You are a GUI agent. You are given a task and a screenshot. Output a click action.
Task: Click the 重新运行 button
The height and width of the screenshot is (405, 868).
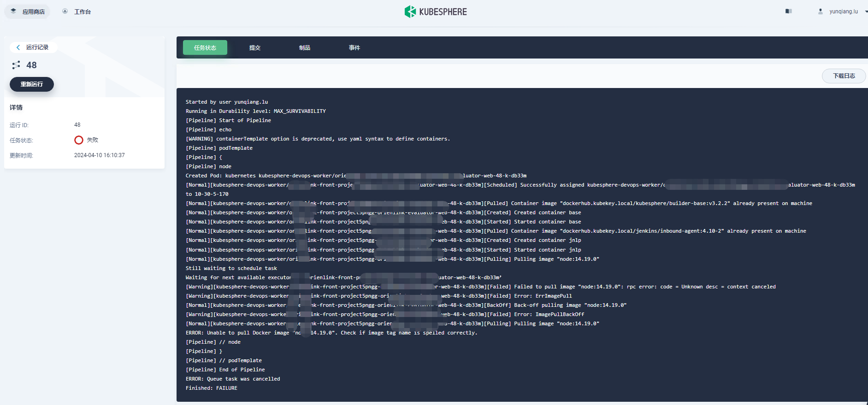coord(32,84)
